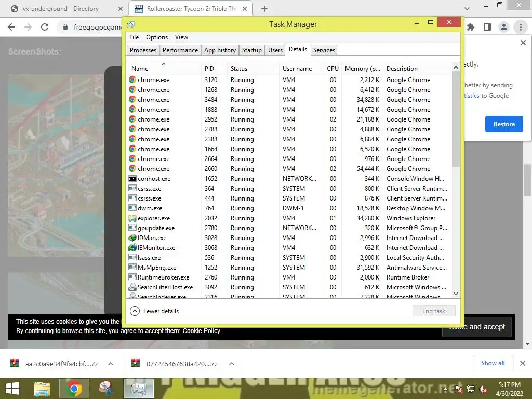Viewport: 532px width, 399px height.
Task: Sort by the CPU column header
Action: tap(331, 68)
